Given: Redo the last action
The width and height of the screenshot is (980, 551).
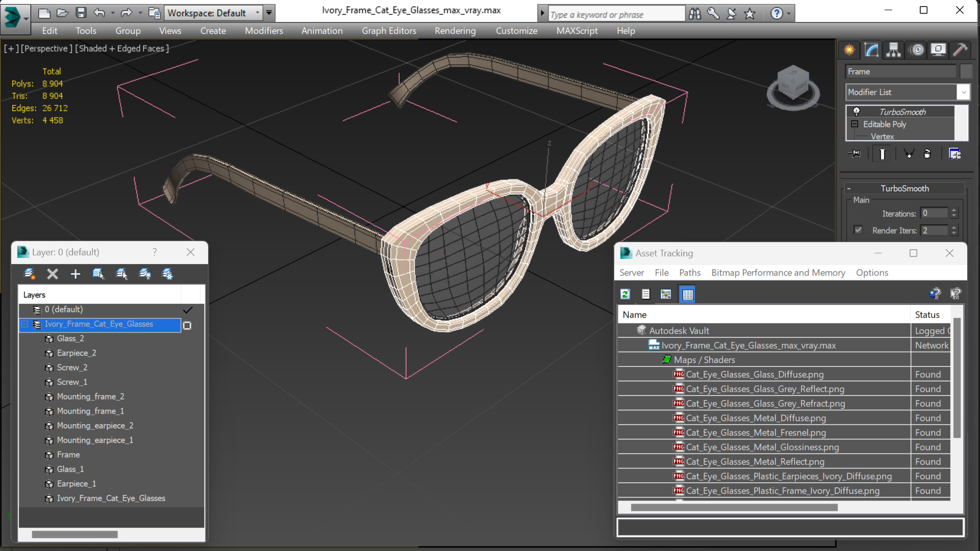Looking at the screenshot, I should (126, 13).
